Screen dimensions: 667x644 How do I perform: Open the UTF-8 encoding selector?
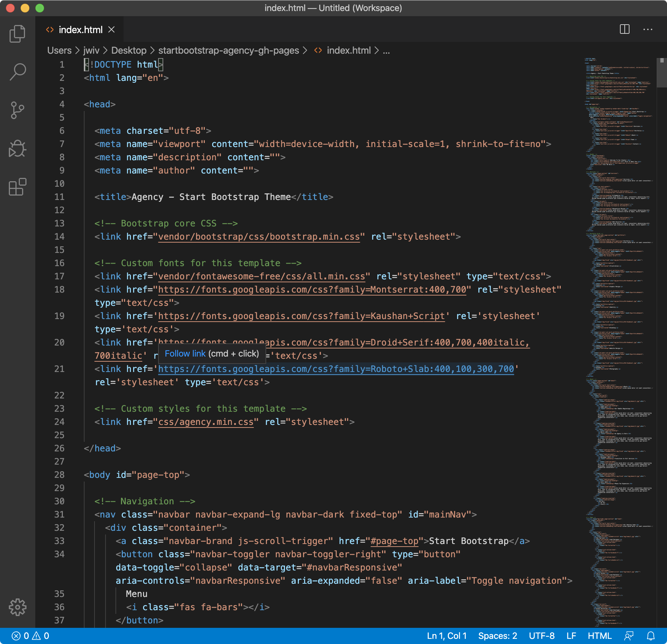(541, 636)
